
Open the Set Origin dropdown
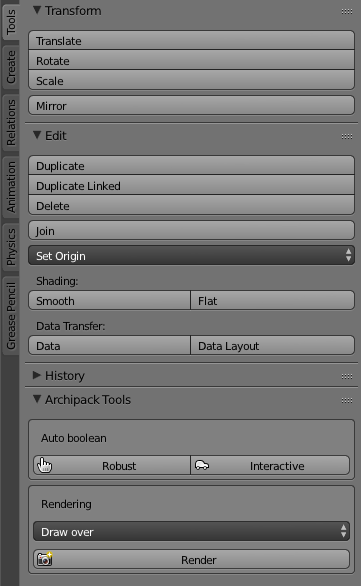(x=191, y=256)
